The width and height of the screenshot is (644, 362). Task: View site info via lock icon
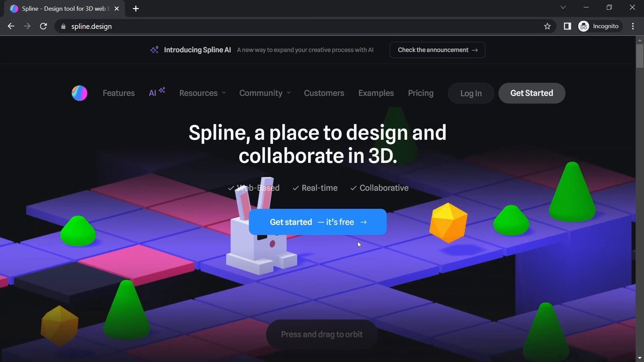(x=63, y=26)
